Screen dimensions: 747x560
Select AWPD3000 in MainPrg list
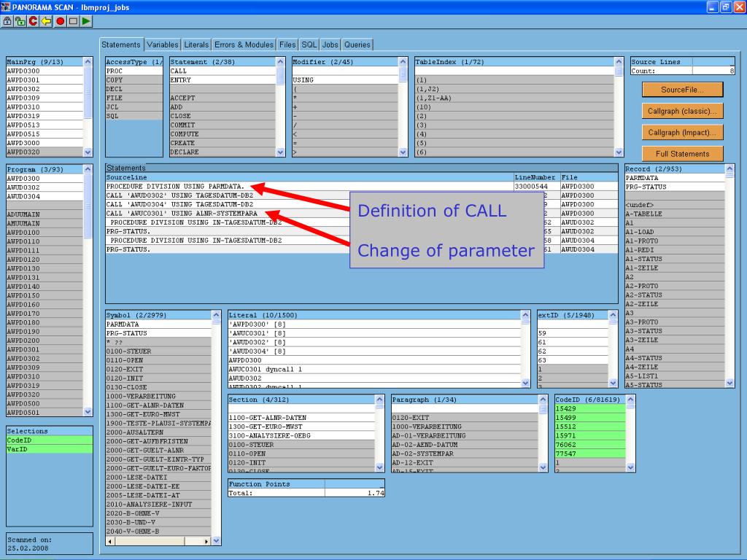click(44, 143)
